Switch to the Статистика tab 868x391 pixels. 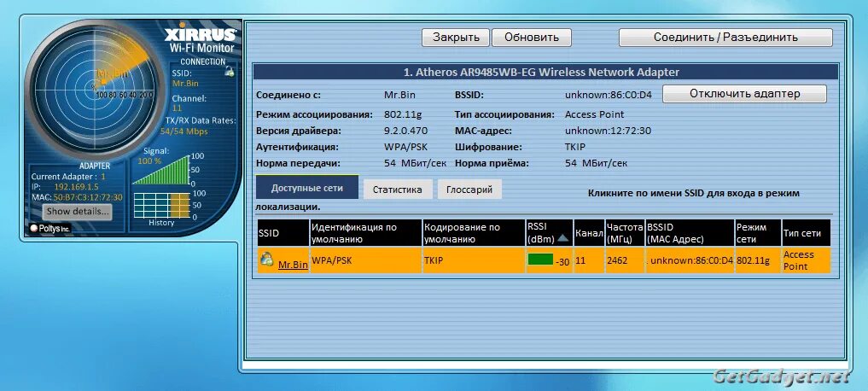398,190
